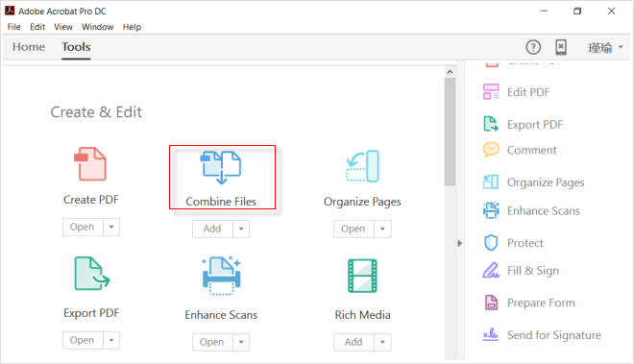Close the Acrobat window
The width and height of the screenshot is (634, 364).
click(611, 11)
